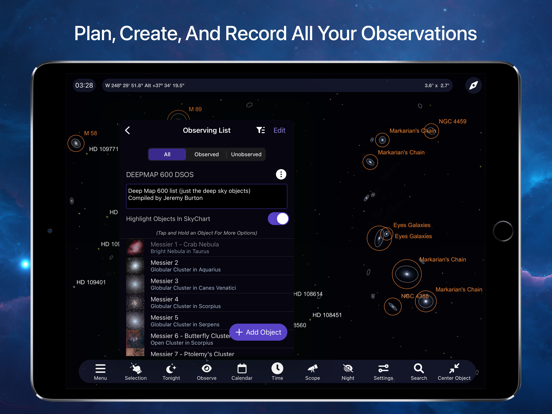The image size is (552, 414).
Task: Tap the Messier 4 thumbnail image
Action: coord(135,302)
